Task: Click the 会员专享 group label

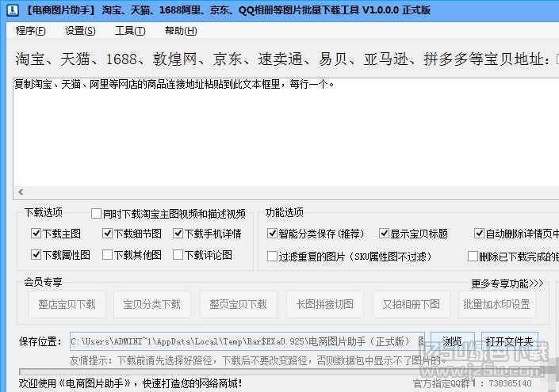Action: pyautogui.click(x=43, y=282)
